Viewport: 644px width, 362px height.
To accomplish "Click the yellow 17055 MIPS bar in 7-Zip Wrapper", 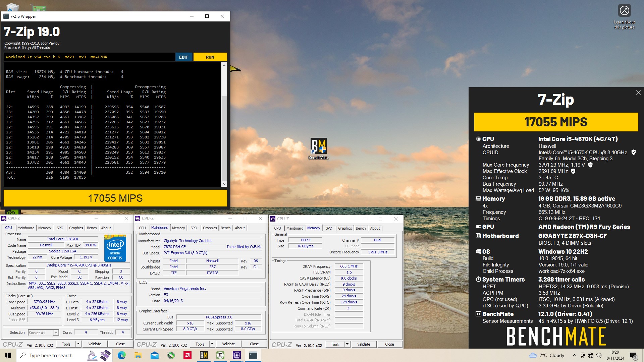I will (115, 198).
